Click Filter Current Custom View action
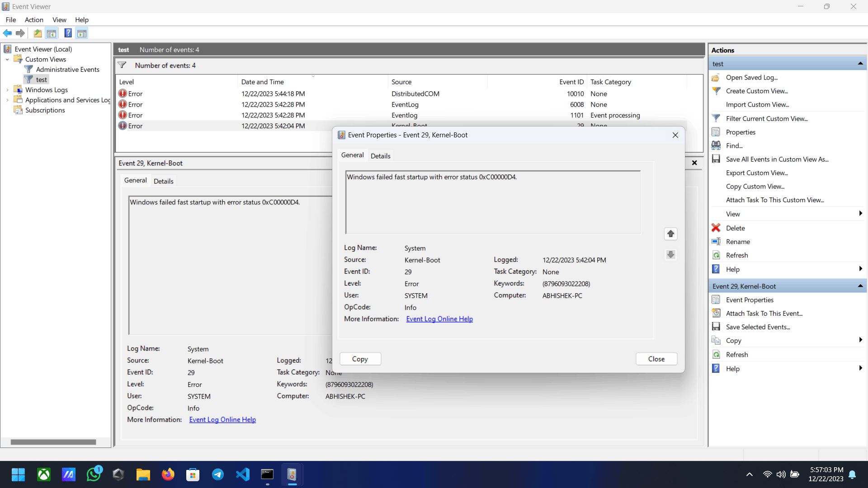 coord(767,118)
